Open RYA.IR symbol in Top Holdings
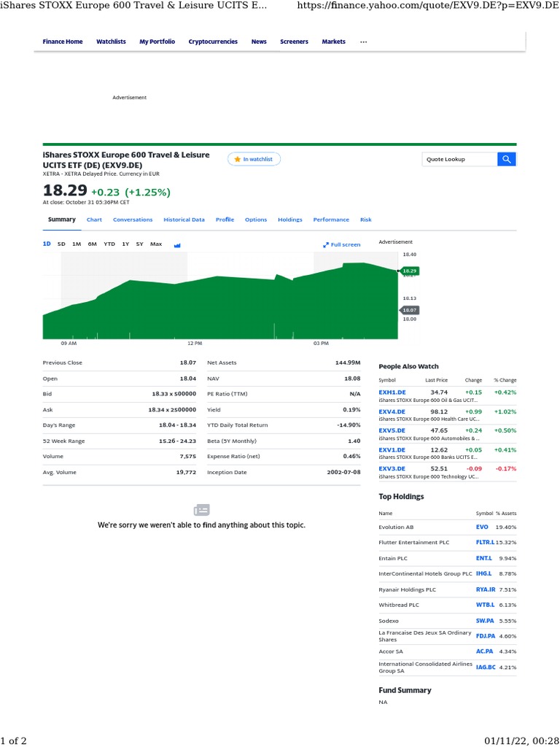Viewport: 560px width, 747px height. click(x=486, y=589)
